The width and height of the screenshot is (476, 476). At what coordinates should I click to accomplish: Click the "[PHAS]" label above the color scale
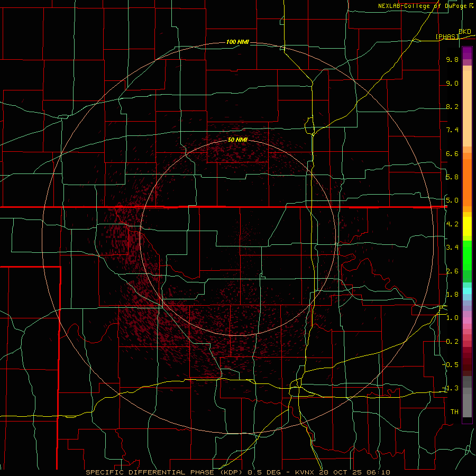pos(447,36)
